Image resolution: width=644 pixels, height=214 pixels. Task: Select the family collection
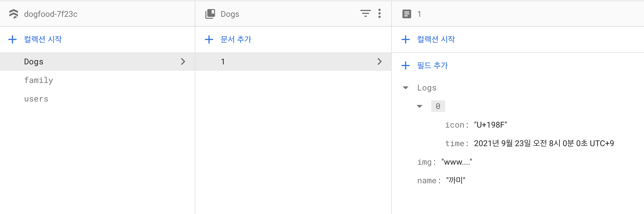[x=39, y=80]
